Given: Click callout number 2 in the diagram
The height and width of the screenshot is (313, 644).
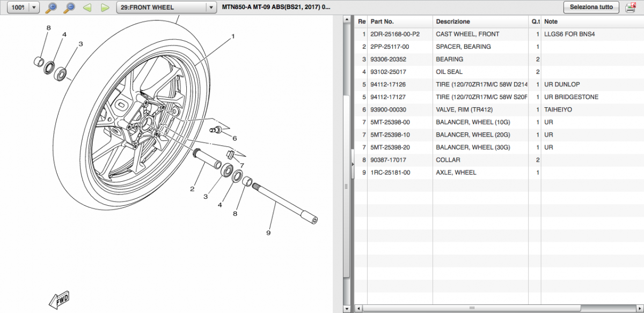Looking at the screenshot, I should (x=192, y=189).
